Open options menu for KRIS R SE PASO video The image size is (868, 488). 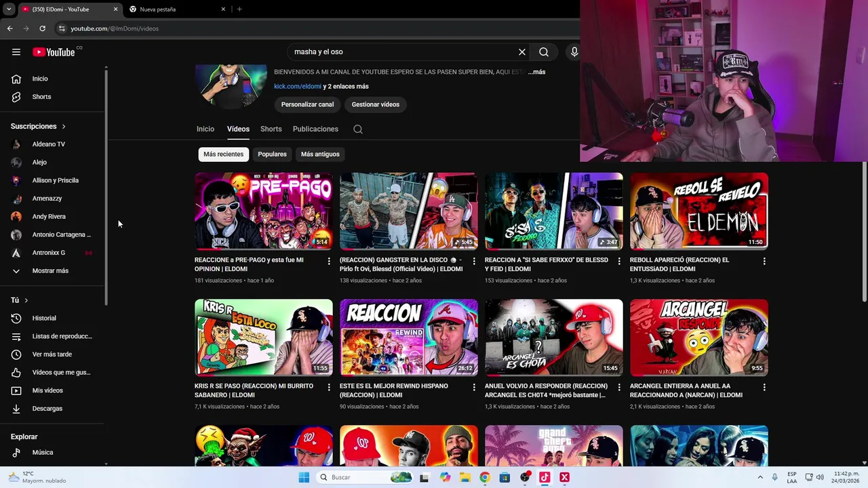pyautogui.click(x=329, y=387)
